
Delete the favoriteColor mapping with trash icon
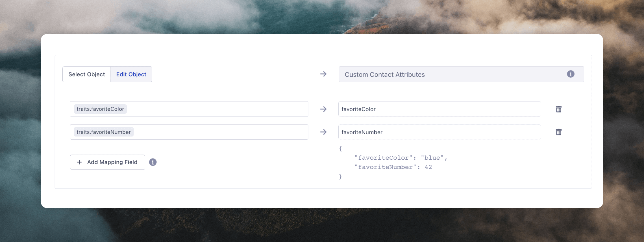[x=558, y=109]
